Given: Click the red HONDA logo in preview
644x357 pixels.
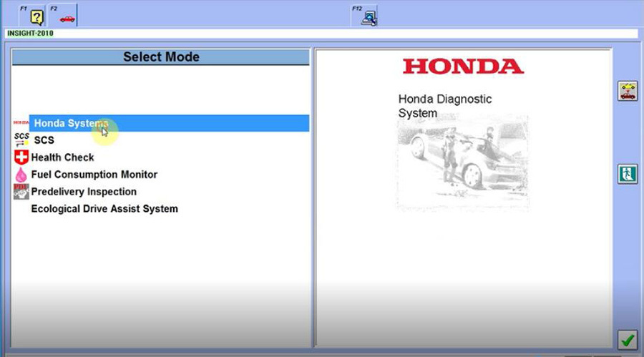Looking at the screenshot, I should pyautogui.click(x=463, y=67).
